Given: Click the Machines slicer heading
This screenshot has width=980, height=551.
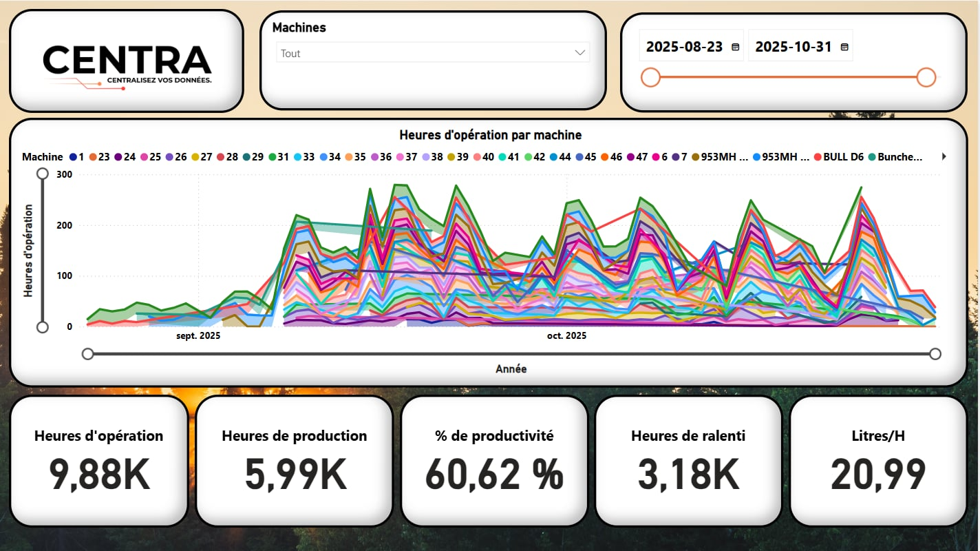Looking at the screenshot, I should click(299, 28).
